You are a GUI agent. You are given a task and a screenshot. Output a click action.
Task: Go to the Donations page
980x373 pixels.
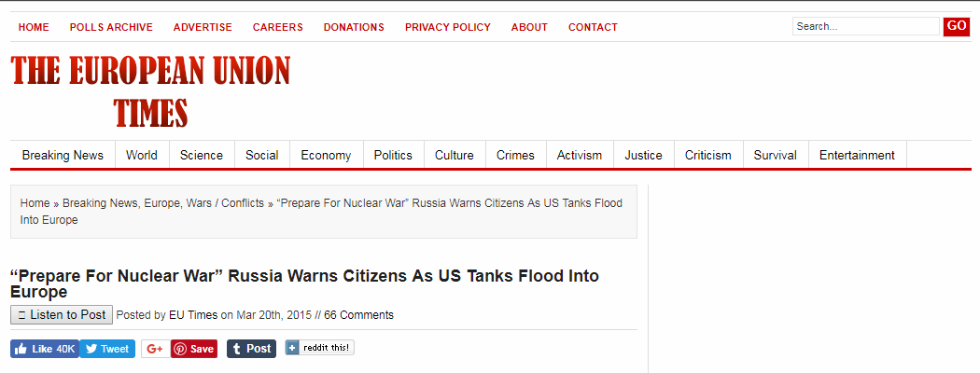pos(354,27)
